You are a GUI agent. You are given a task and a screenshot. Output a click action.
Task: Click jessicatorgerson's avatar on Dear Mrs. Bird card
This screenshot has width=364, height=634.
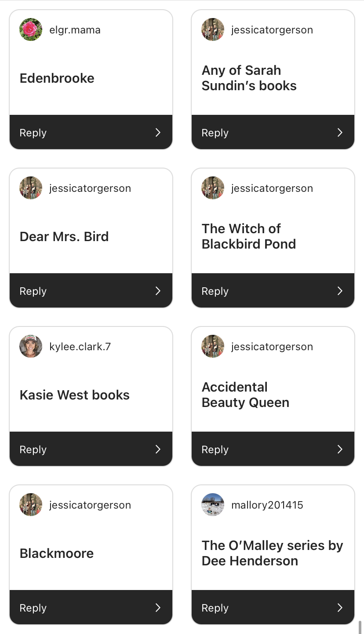click(x=31, y=188)
